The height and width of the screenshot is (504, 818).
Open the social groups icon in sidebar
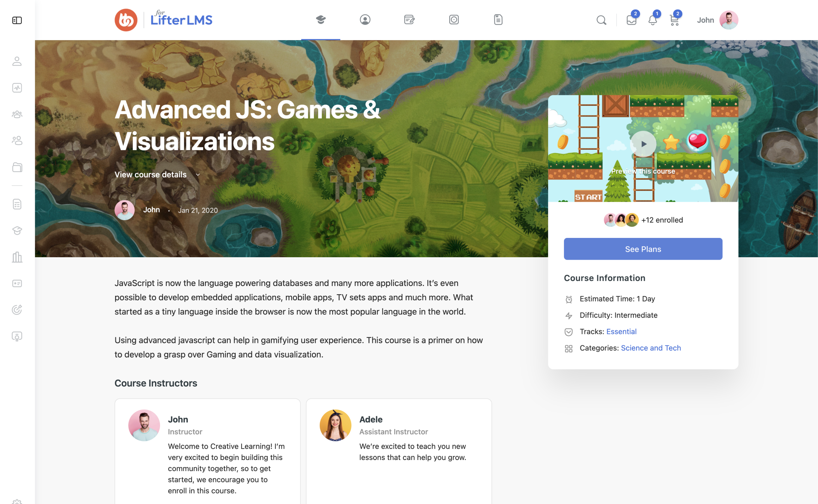point(17,141)
